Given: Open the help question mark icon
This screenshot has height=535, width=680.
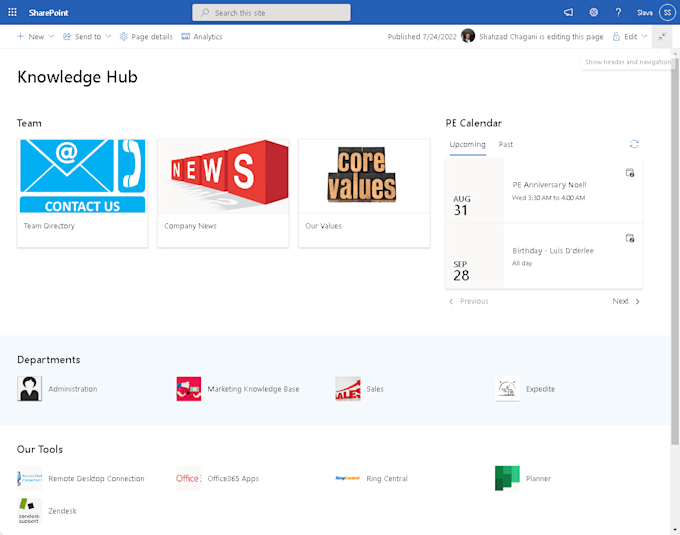Looking at the screenshot, I should [618, 13].
